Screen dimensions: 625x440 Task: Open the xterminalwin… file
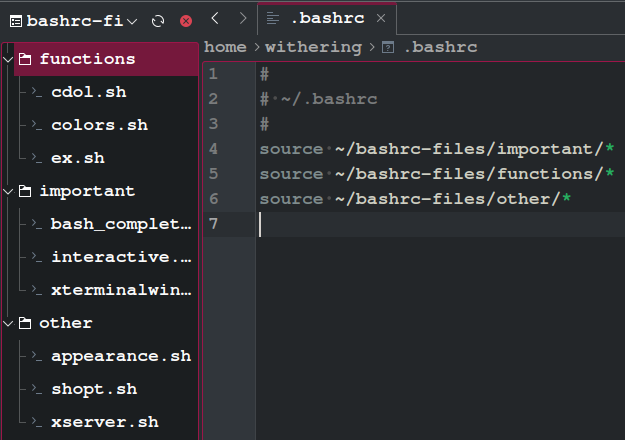click(x=121, y=291)
